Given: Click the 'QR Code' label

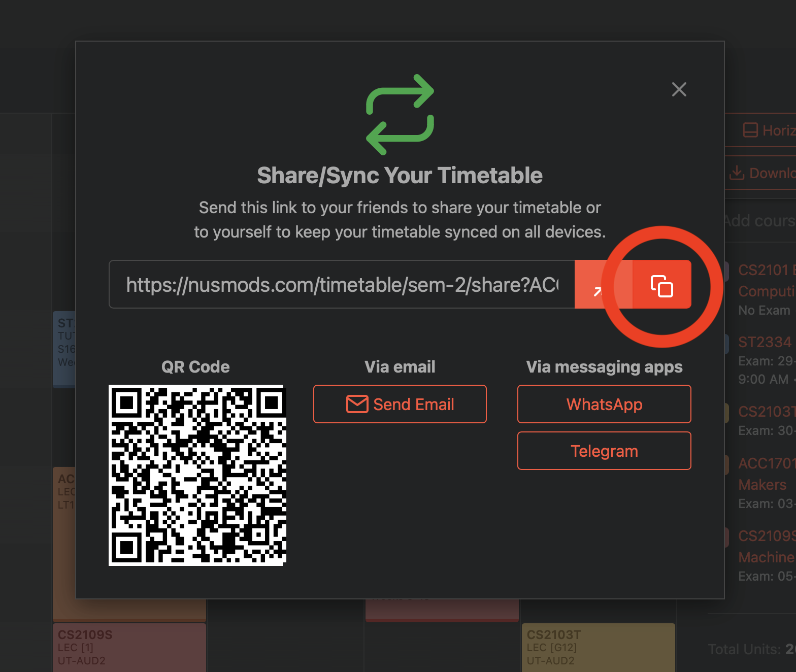Looking at the screenshot, I should (x=195, y=366).
